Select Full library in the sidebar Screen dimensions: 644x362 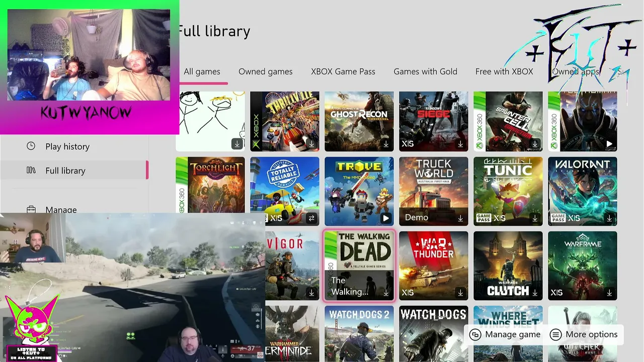click(x=74, y=170)
